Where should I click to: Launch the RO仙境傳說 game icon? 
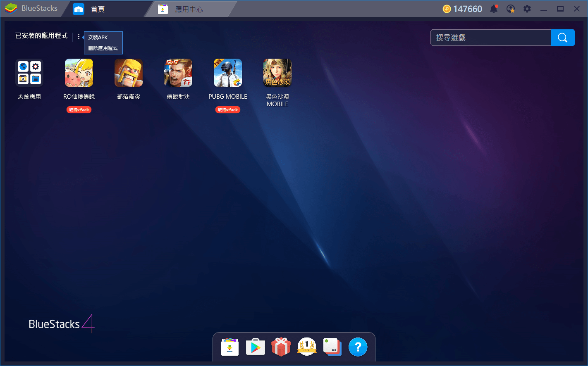pos(79,73)
